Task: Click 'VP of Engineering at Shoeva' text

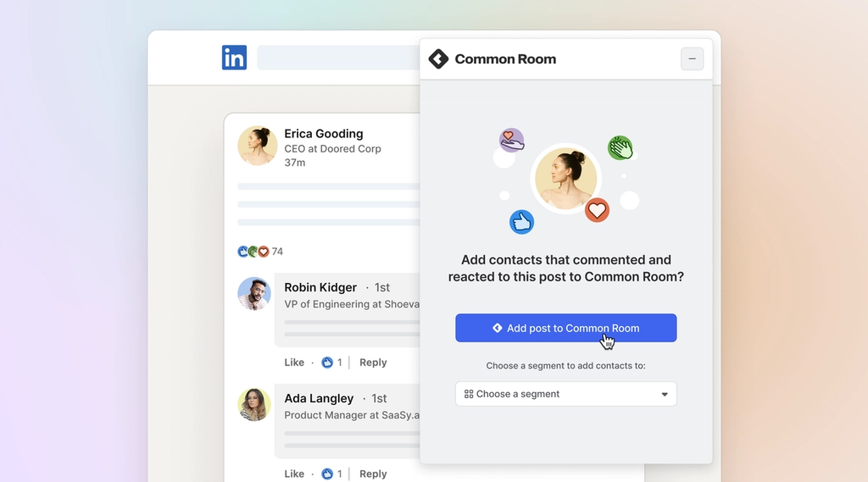Action: click(352, 304)
